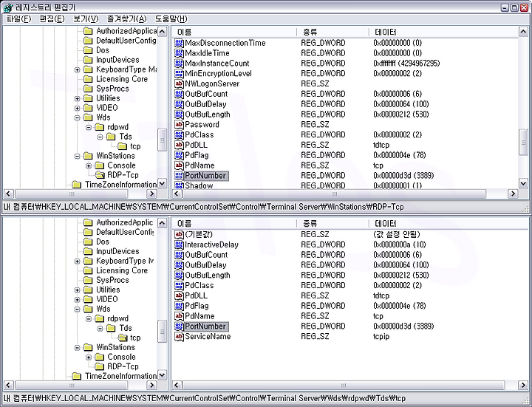Click string icon of PdName in bottom pane
The width and height of the screenshot is (532, 407).
pyautogui.click(x=179, y=316)
